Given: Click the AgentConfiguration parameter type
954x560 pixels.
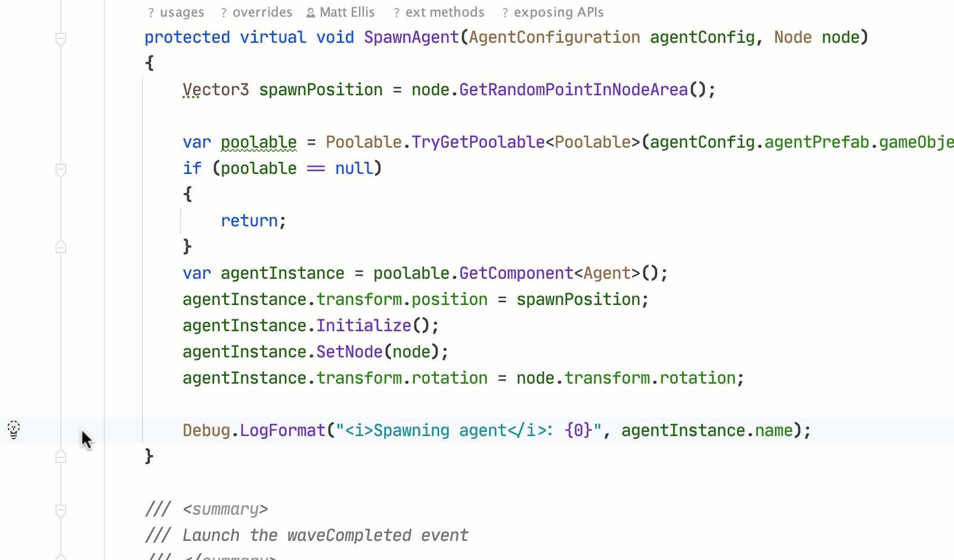Looking at the screenshot, I should point(554,38).
